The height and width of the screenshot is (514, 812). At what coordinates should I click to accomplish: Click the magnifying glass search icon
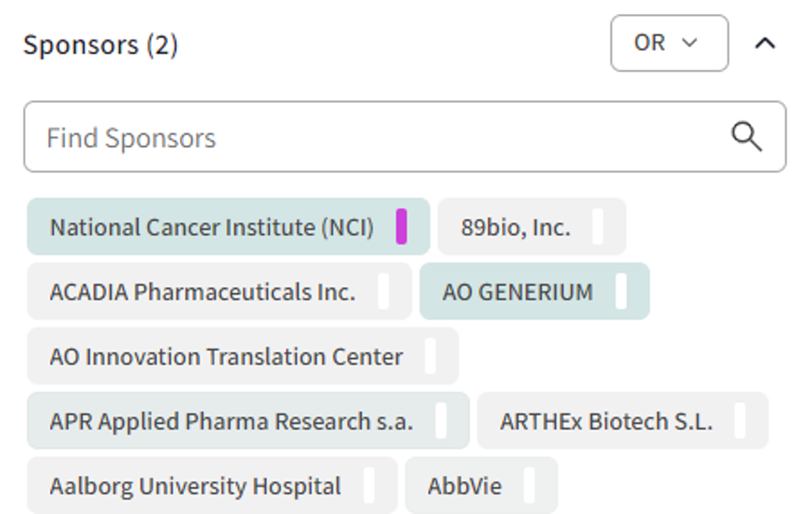tap(747, 136)
